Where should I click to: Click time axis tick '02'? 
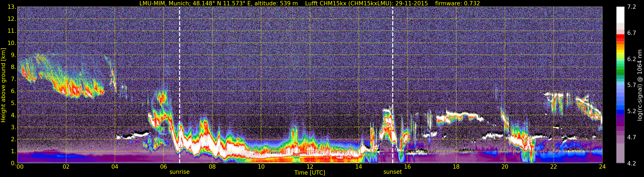tap(66, 167)
